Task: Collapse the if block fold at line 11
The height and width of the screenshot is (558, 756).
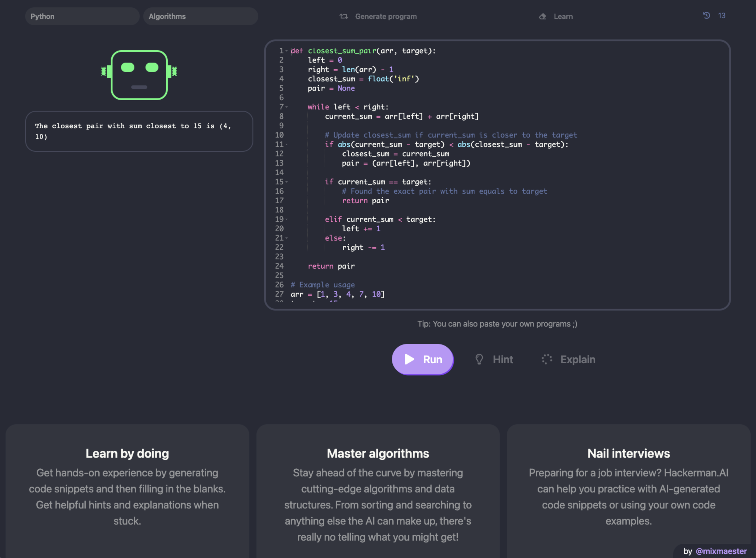Action: 287,144
